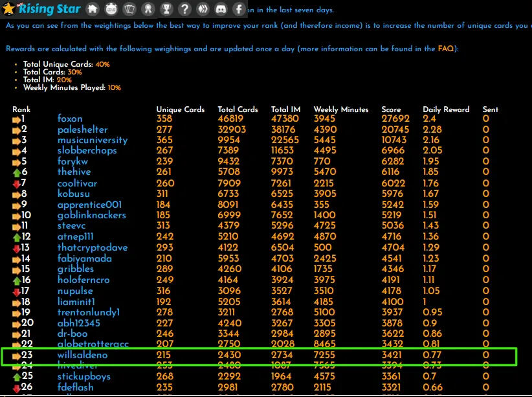
Task: Select paleshelter's daily reward 2.28
Action: pos(432,130)
